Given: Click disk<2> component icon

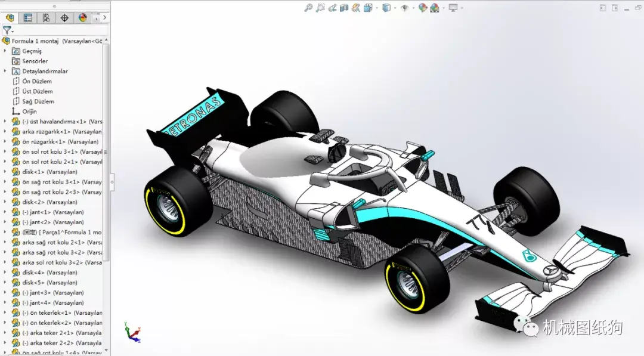Looking at the screenshot, I should click(x=16, y=202).
